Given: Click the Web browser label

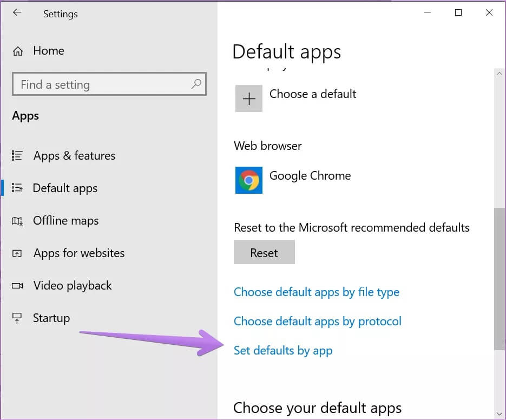Looking at the screenshot, I should (268, 146).
